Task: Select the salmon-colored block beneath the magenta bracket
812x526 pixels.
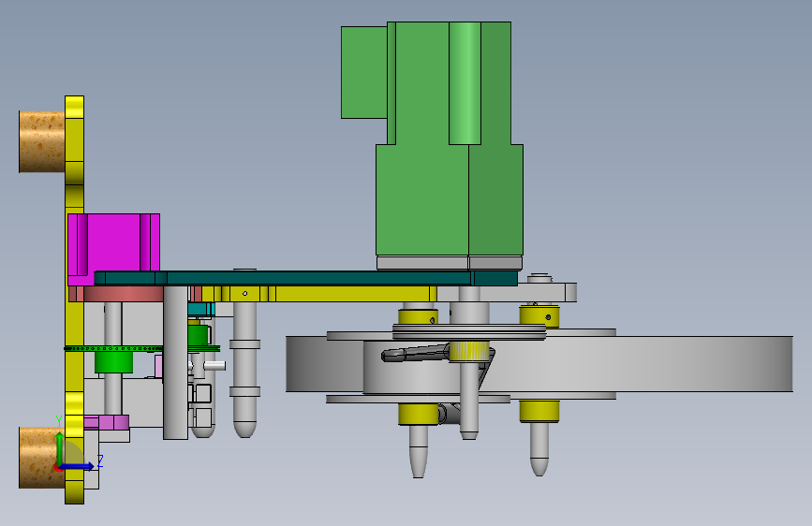Action: [124, 294]
